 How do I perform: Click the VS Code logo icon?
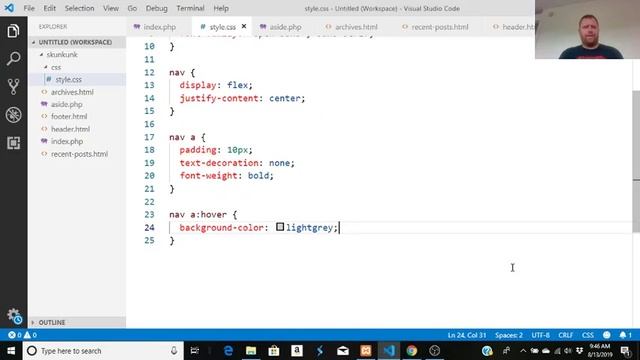click(x=9, y=8)
